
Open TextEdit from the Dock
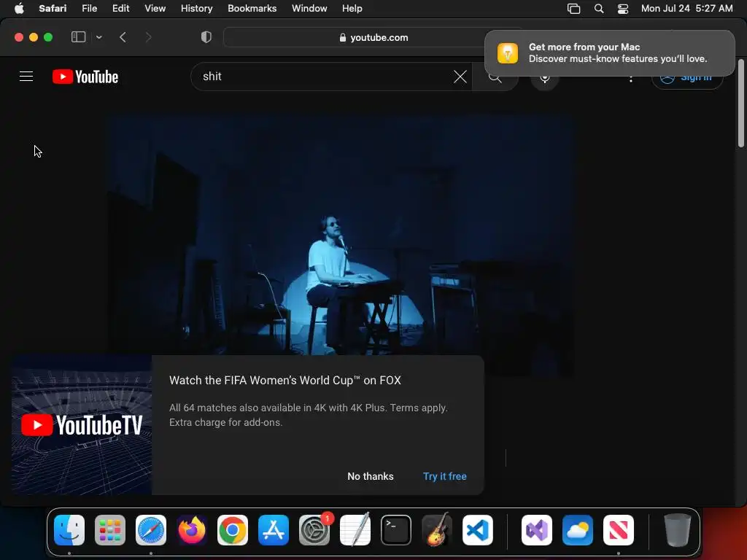point(355,529)
